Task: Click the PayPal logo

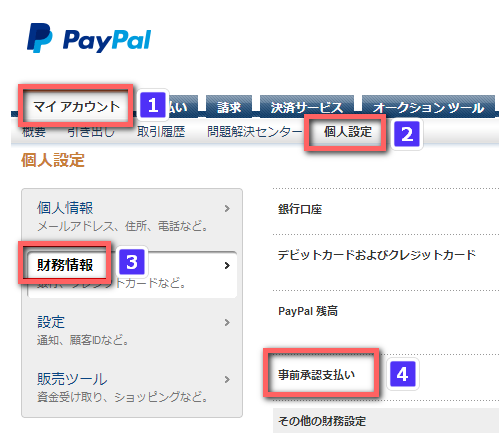Action: [89, 38]
